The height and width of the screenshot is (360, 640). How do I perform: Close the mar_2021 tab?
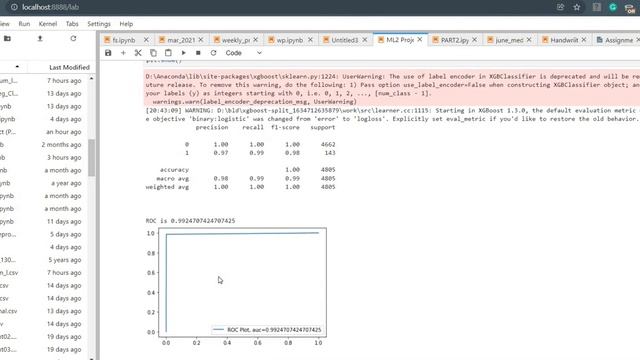click(x=201, y=40)
